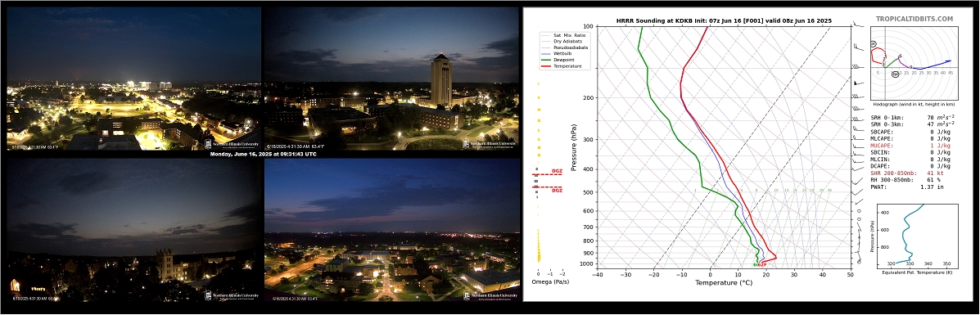
Task: Select the top-right webcam with tower building
Action: pyautogui.click(x=392, y=79)
